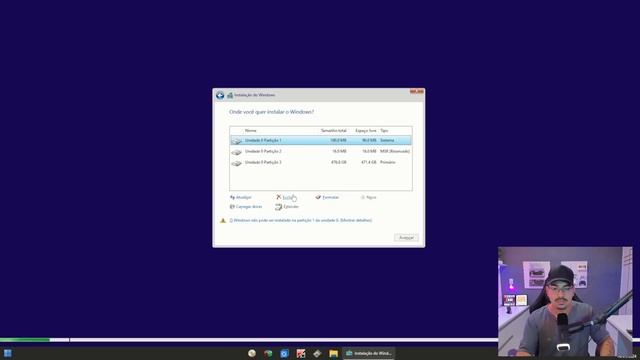Screen dimensions: 640x360
Task: Click the blue back arrow in the installer
Action: click(x=220, y=96)
